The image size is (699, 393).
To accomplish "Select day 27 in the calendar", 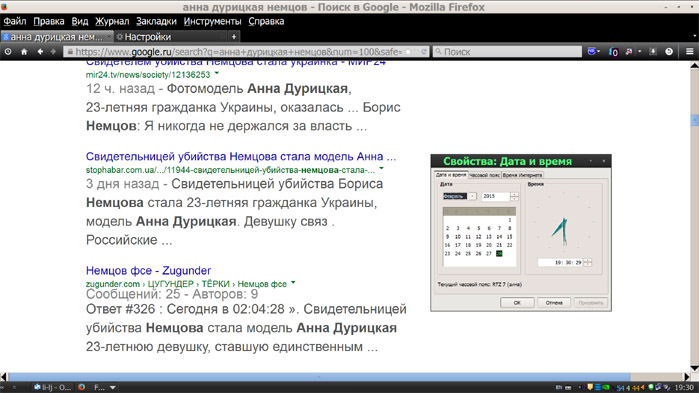I will click(x=489, y=254).
